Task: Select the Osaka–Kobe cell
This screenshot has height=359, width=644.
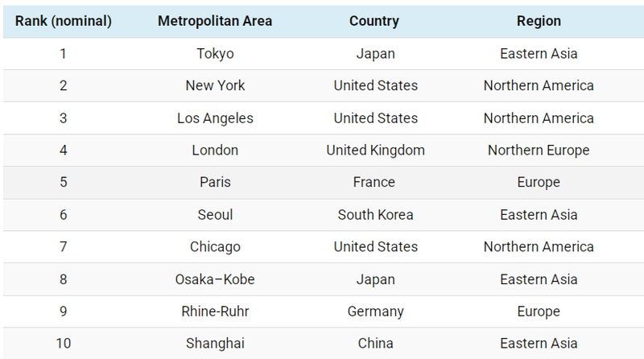Action: tap(215, 279)
